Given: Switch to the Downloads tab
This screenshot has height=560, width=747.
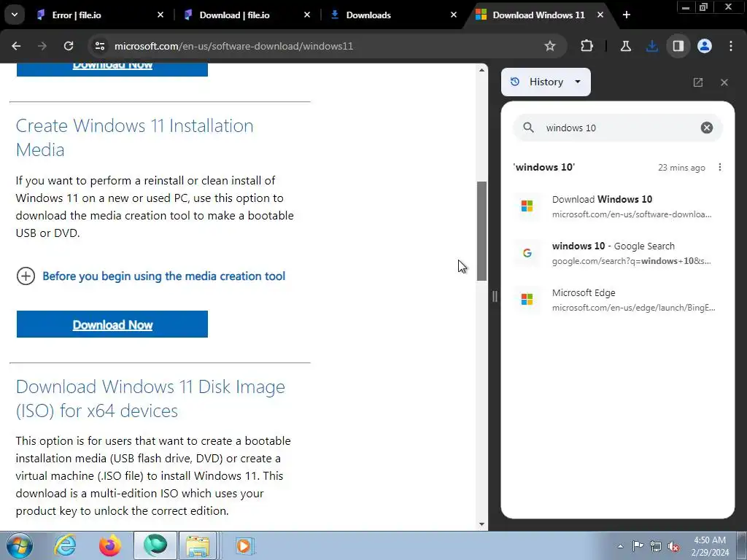Looking at the screenshot, I should pos(392,15).
